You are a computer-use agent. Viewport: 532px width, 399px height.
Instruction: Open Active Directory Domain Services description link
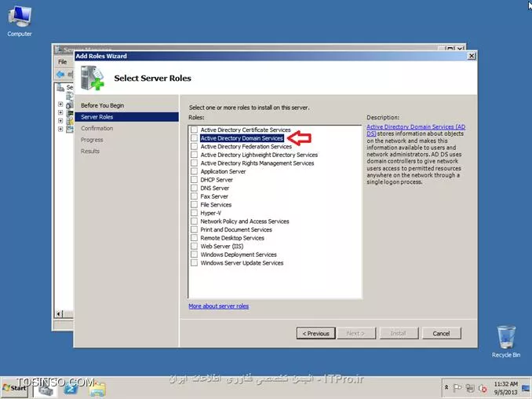click(416, 130)
